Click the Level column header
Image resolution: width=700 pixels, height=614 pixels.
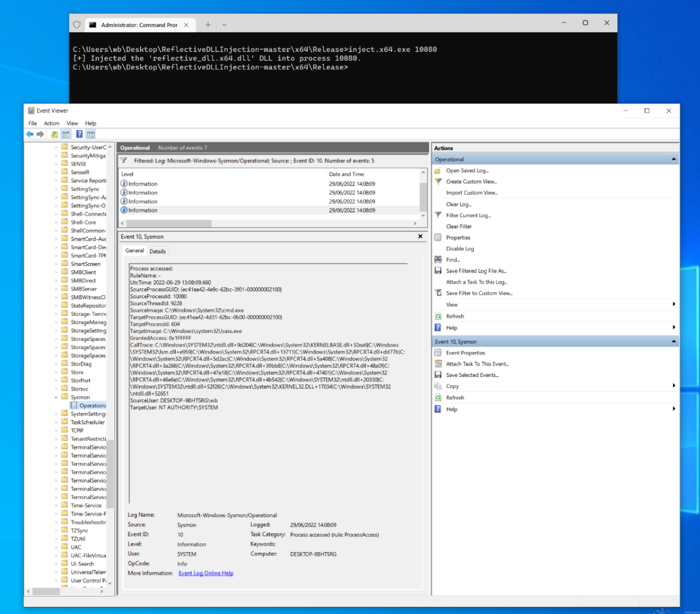222,174
